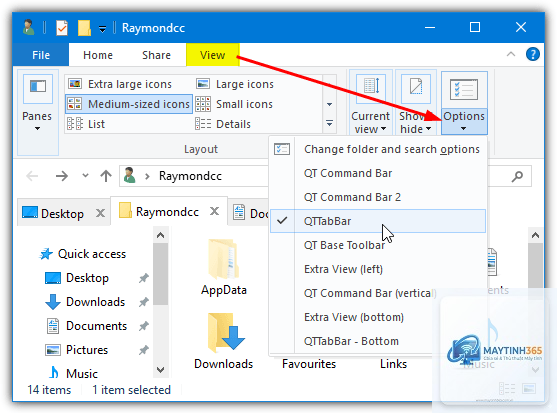Choose Medium-sized icons layout
The image size is (557, 413).
[x=129, y=104]
